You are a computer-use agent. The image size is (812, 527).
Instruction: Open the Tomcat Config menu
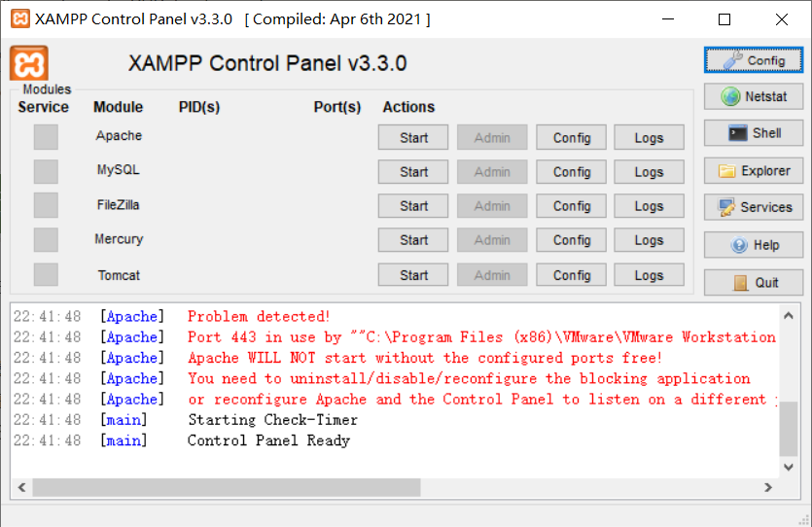pos(571,275)
